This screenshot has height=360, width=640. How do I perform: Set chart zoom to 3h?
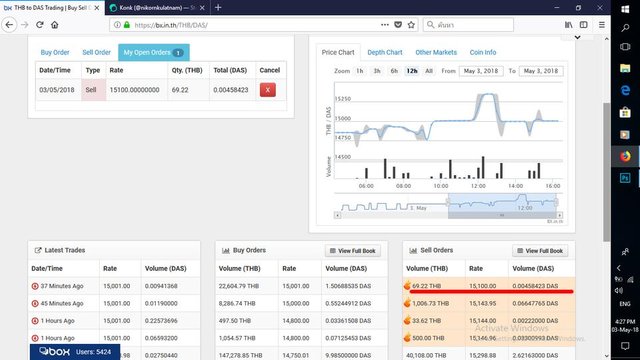[x=377, y=71]
